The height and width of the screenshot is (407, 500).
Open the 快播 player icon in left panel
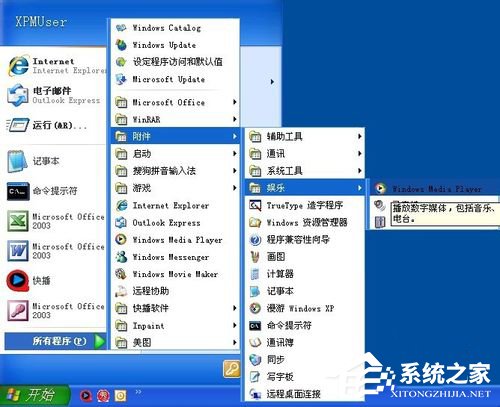18,280
